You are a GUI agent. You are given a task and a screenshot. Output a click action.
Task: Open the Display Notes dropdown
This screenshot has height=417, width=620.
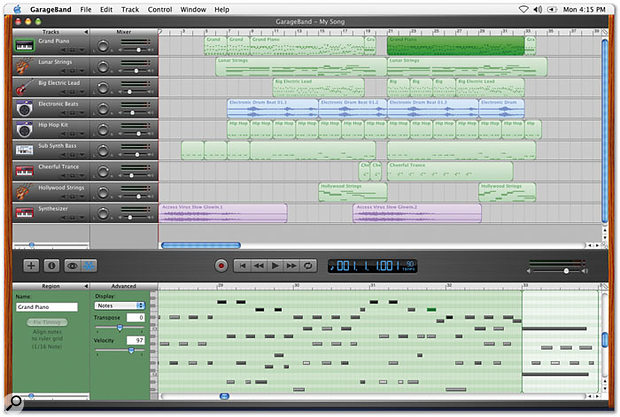(x=120, y=306)
